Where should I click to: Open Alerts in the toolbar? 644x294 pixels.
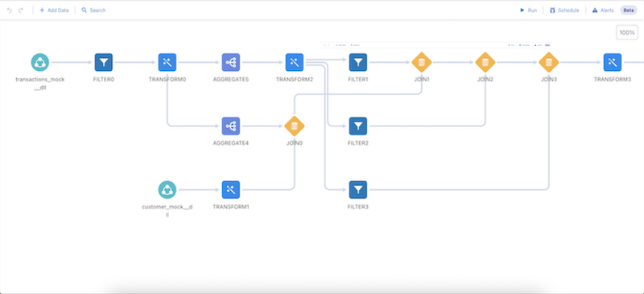603,10
